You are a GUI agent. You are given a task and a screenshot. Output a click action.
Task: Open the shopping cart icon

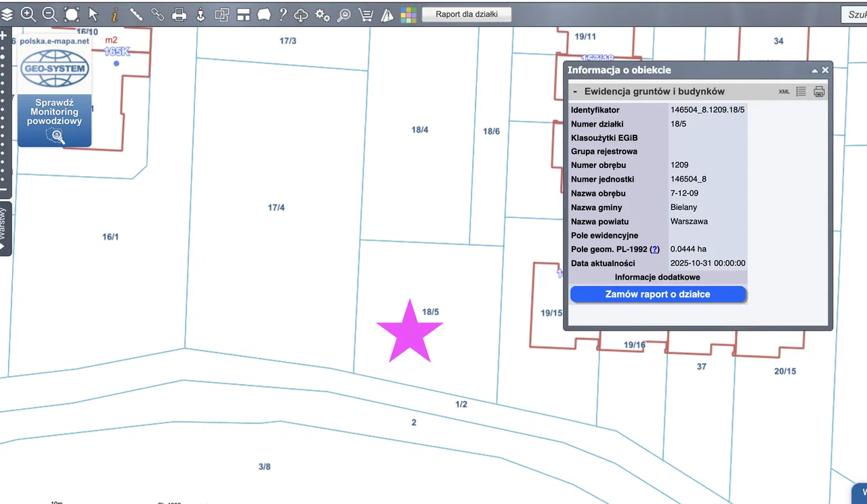(x=366, y=14)
